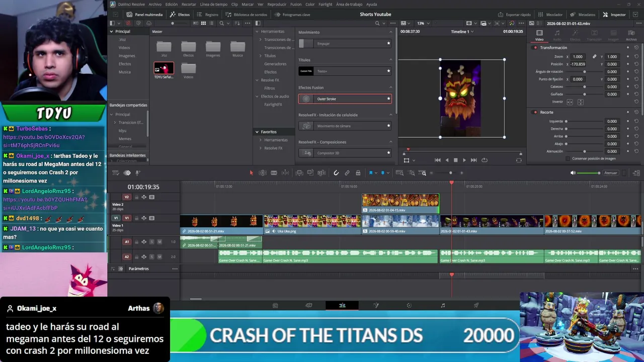Collapse the Efectos Fusion group
The width and height of the screenshot is (644, 362).
(390, 87)
